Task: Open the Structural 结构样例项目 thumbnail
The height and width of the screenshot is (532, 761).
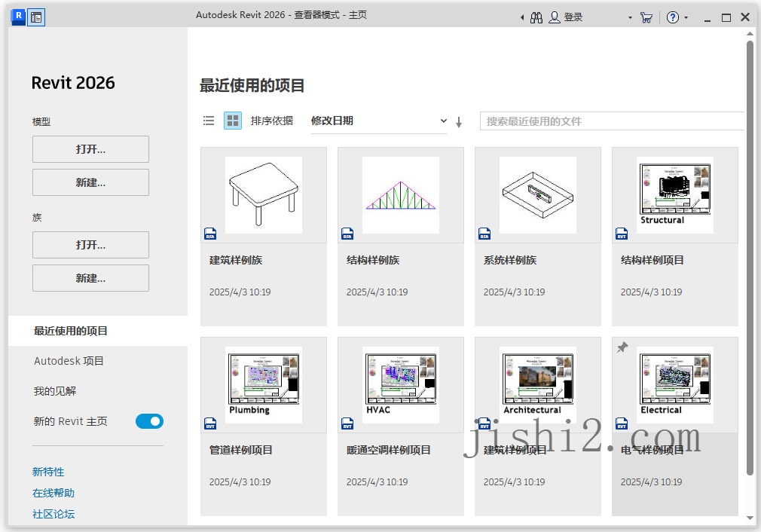Action: point(675,195)
